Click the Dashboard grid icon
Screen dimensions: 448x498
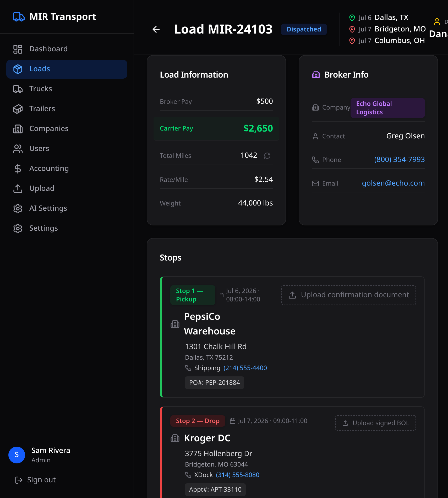(x=18, y=49)
